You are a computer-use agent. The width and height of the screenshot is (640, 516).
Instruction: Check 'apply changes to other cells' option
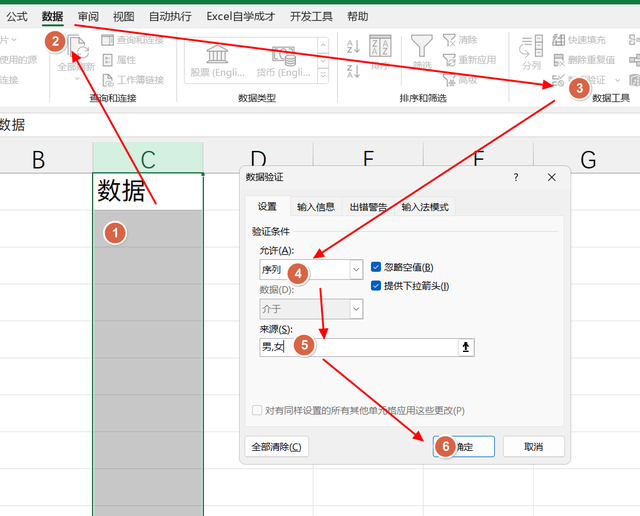click(257, 410)
